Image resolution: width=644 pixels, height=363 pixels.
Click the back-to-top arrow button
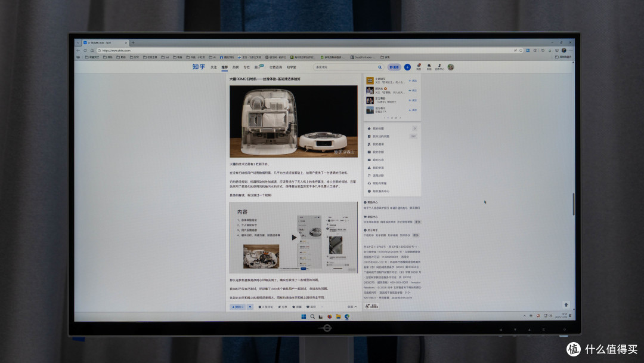pos(566,304)
